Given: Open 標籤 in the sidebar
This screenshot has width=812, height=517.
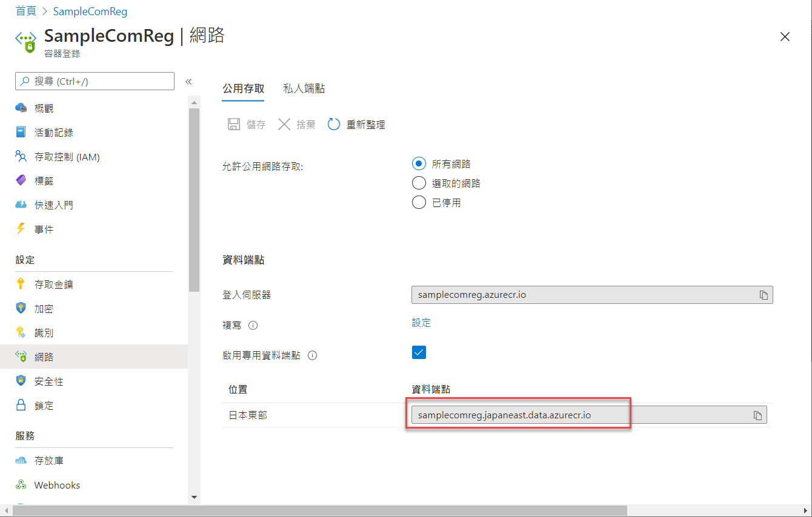Looking at the screenshot, I should 94,180.
